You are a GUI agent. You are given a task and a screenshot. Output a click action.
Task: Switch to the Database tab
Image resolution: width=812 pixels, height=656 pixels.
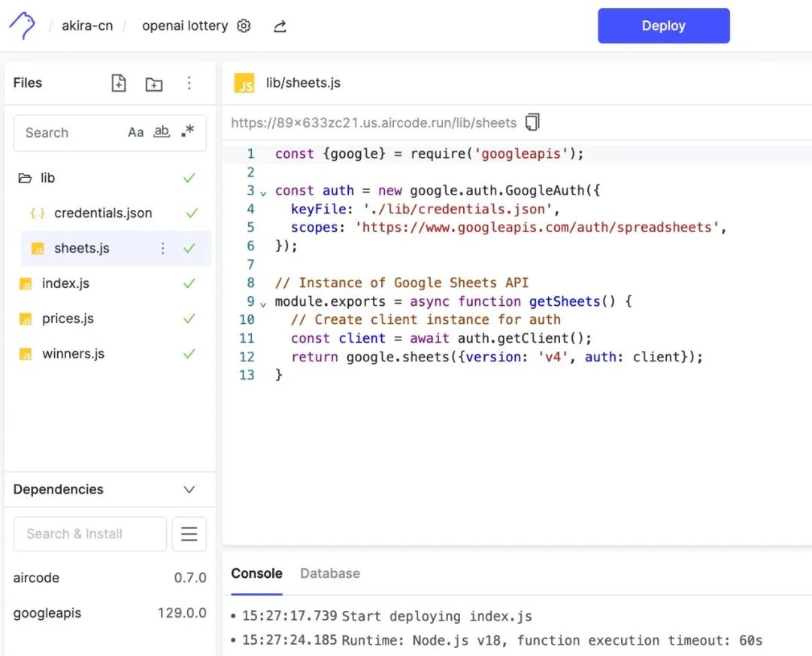click(330, 573)
